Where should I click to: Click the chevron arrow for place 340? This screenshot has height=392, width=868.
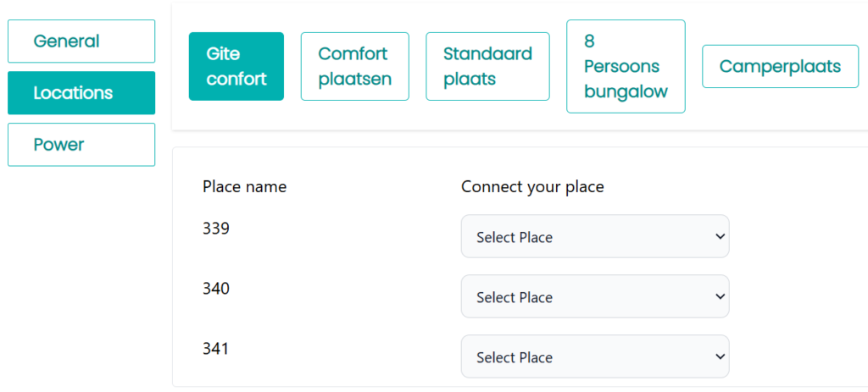point(720,296)
